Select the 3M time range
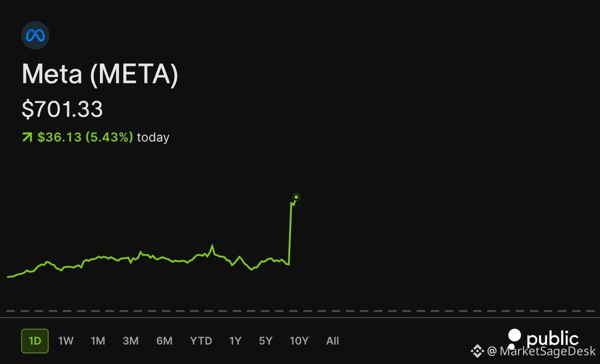 pos(130,341)
